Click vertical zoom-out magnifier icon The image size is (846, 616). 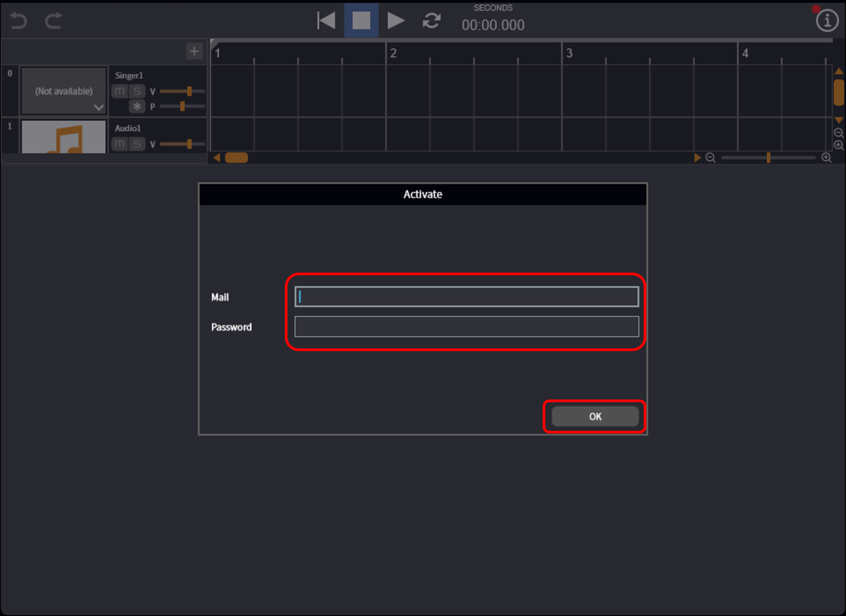point(839,133)
